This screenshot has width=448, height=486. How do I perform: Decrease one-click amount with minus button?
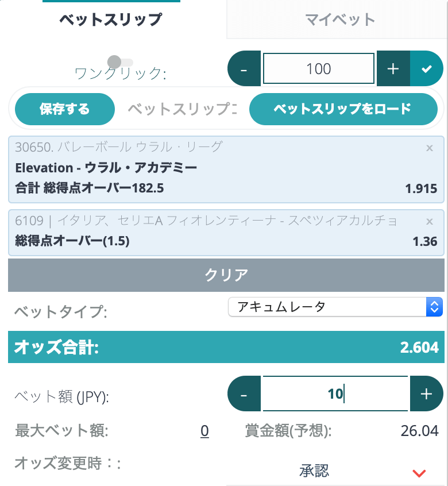click(244, 70)
